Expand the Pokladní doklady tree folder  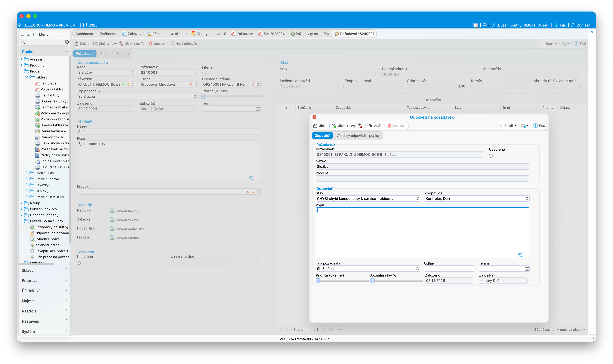(21, 209)
